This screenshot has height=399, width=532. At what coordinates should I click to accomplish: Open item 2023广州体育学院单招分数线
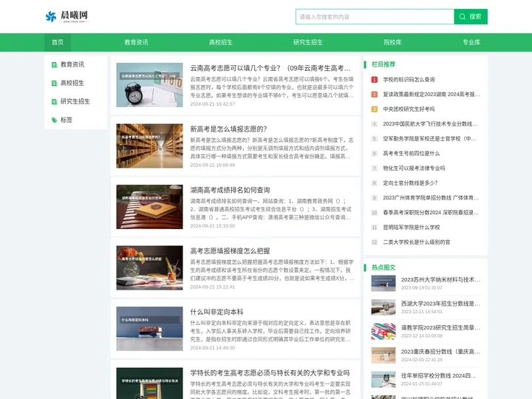tap(431, 198)
